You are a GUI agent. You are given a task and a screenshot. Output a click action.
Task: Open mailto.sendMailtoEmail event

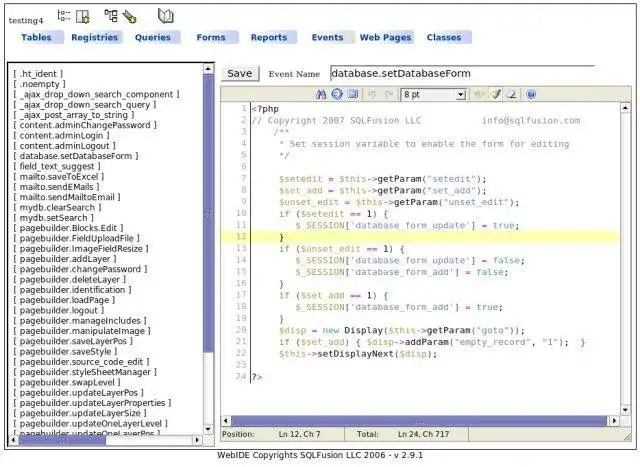67,197
